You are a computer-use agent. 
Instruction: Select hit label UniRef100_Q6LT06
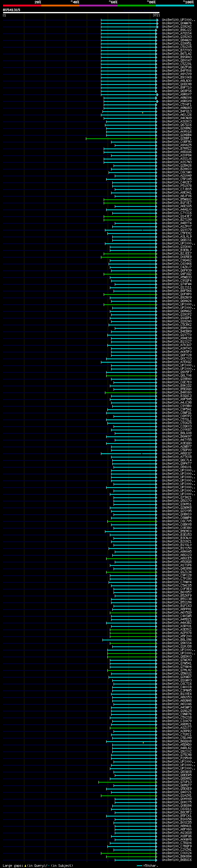point(177,375)
